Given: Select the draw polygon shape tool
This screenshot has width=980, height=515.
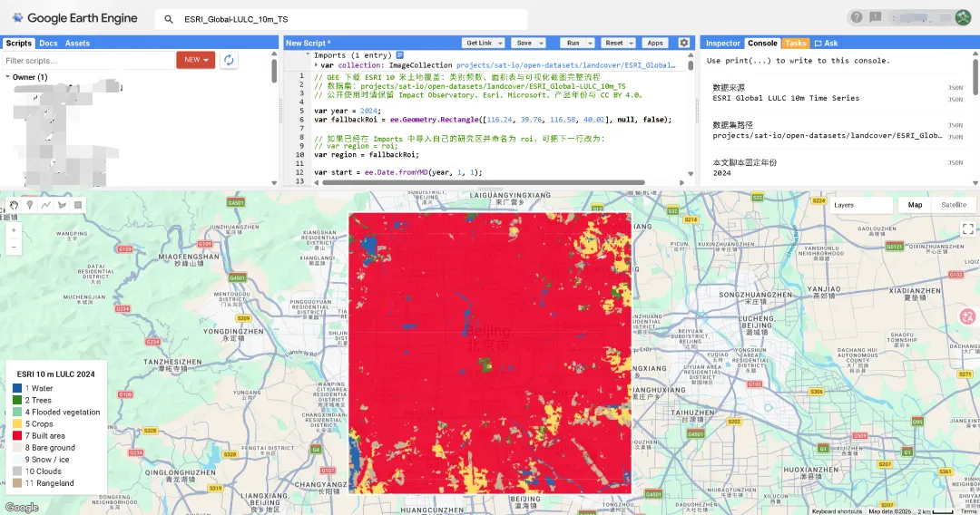Looking at the screenshot, I should pyautogui.click(x=62, y=205).
